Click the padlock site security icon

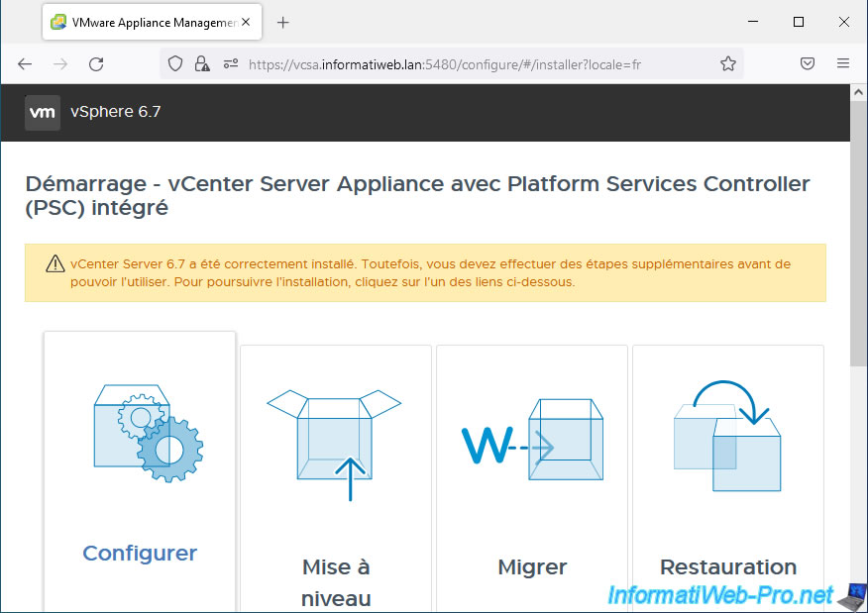(x=202, y=63)
